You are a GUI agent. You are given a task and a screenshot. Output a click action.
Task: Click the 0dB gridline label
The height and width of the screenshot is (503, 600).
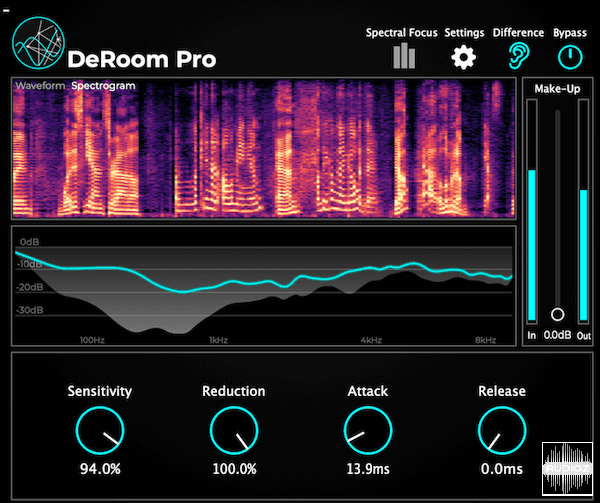[x=29, y=242]
